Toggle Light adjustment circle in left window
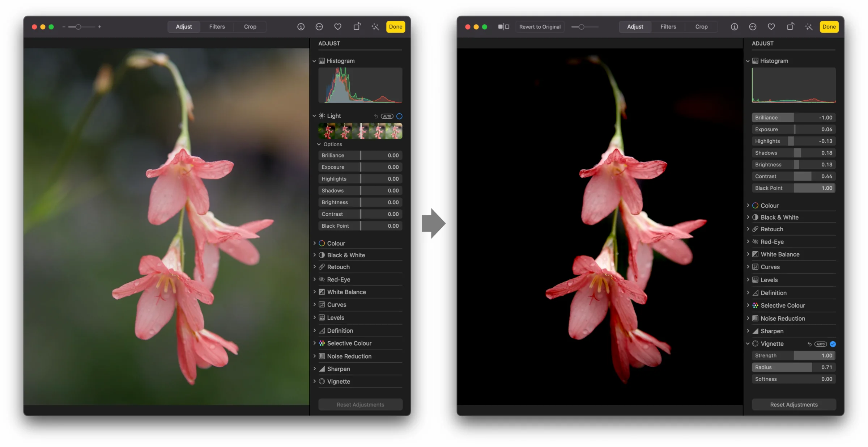Image resolution: width=868 pixels, height=447 pixels. [x=399, y=116]
